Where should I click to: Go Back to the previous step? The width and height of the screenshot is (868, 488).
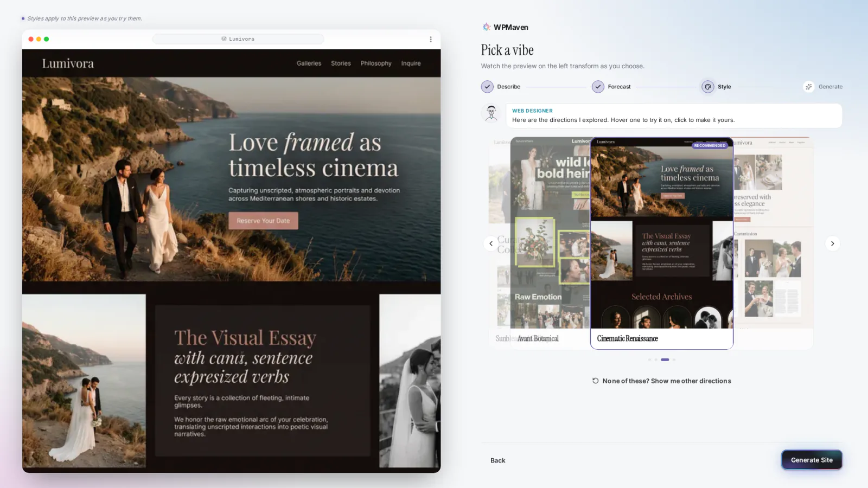pos(497,460)
